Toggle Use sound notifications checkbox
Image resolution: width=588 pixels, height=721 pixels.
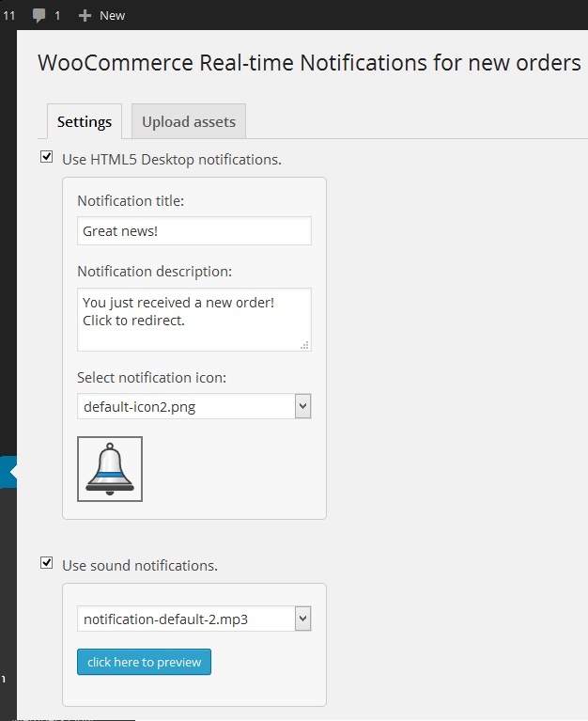pyautogui.click(x=46, y=562)
